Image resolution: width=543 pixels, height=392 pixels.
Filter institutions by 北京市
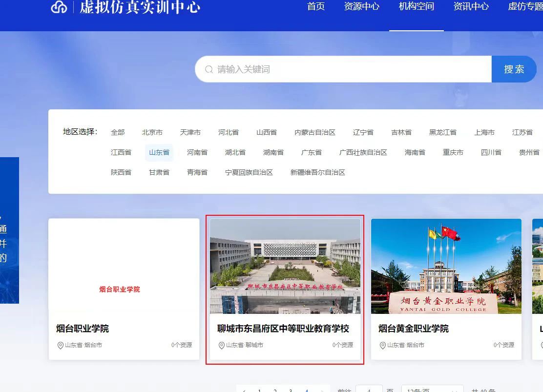click(x=152, y=132)
